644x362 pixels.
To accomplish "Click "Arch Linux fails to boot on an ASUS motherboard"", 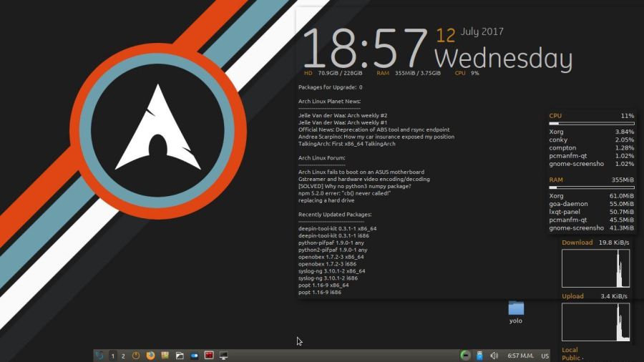I will click(x=361, y=172).
